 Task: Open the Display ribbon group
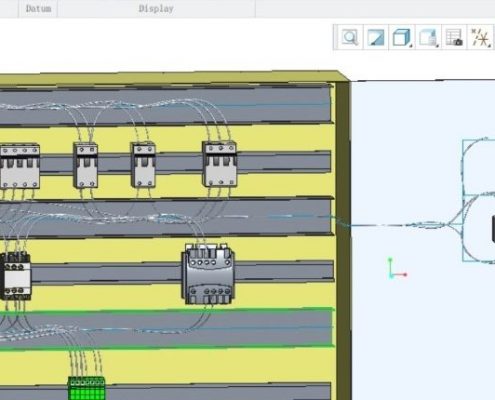pyautogui.click(x=156, y=9)
